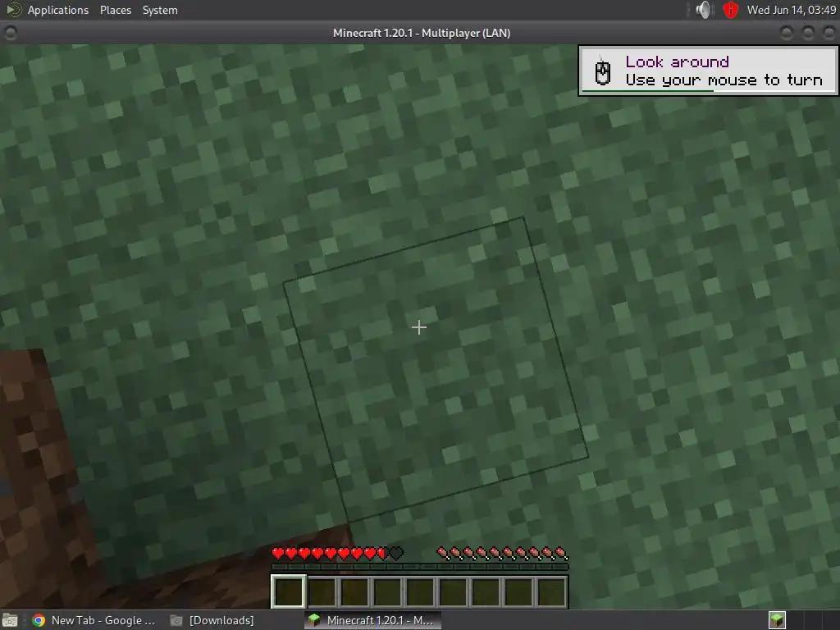This screenshot has height=630, width=840.
Task: Click the leftmost hunger drumstick icon
Action: pos(442,553)
